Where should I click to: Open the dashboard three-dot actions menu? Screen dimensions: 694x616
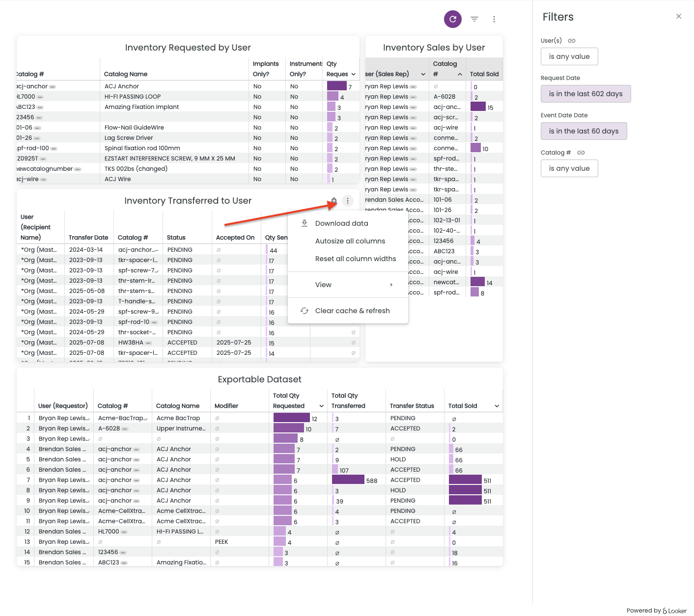coord(494,19)
